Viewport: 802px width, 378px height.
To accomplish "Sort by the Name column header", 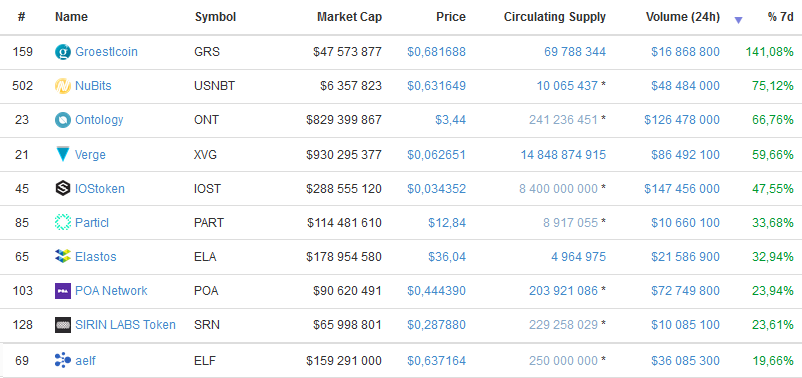I will (71, 17).
